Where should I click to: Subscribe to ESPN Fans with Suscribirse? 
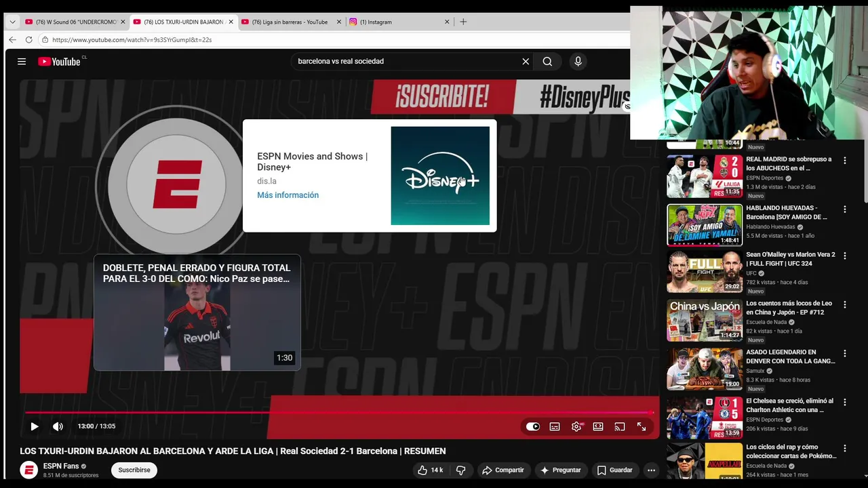[x=134, y=470]
